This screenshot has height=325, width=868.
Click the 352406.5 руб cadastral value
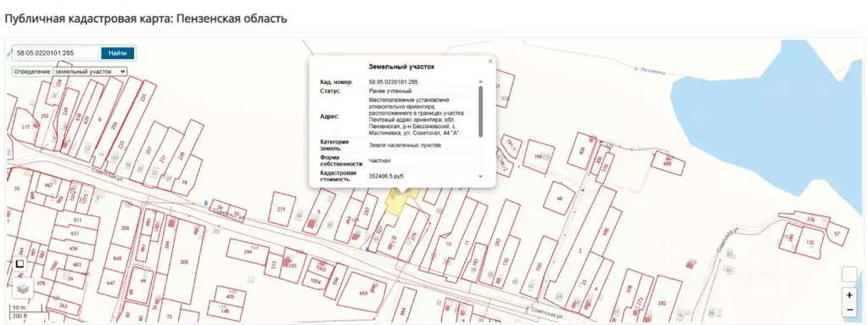pos(386,176)
